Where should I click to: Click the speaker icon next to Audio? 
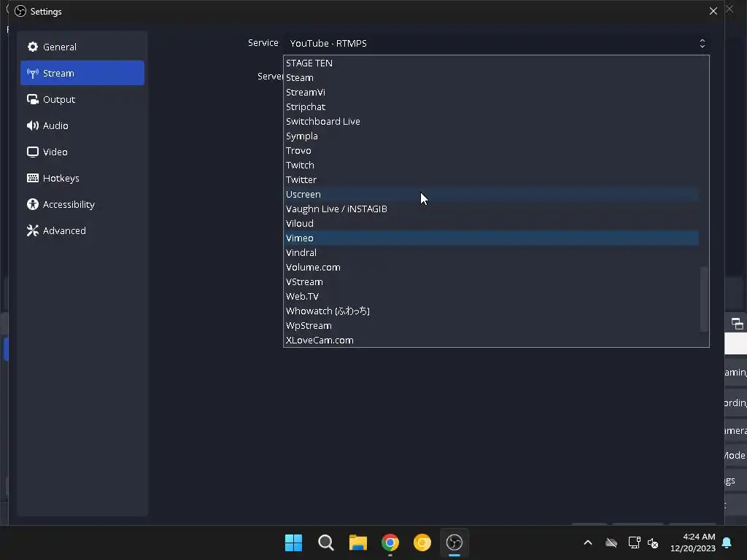[32, 125]
